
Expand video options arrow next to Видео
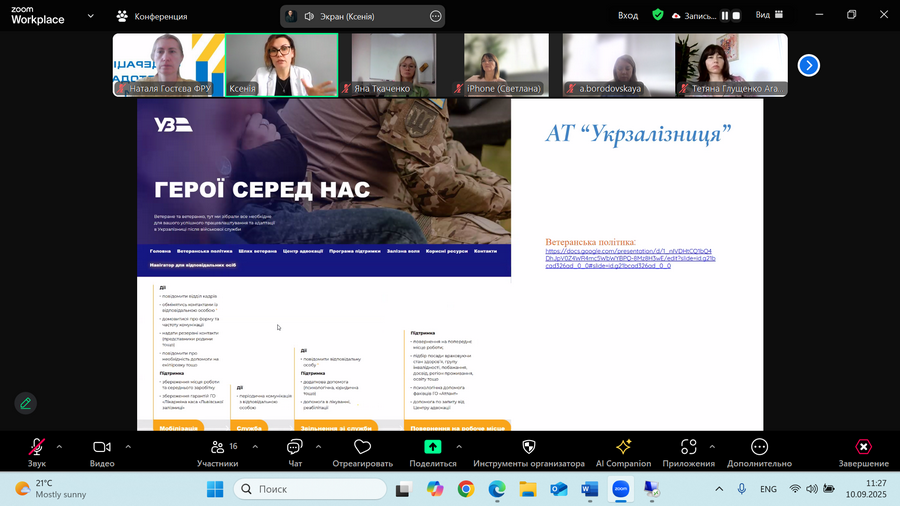pyautogui.click(x=128, y=446)
